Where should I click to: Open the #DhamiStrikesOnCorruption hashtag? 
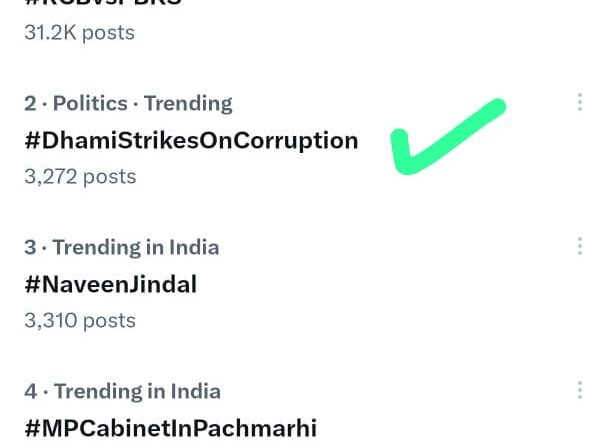pos(191,141)
